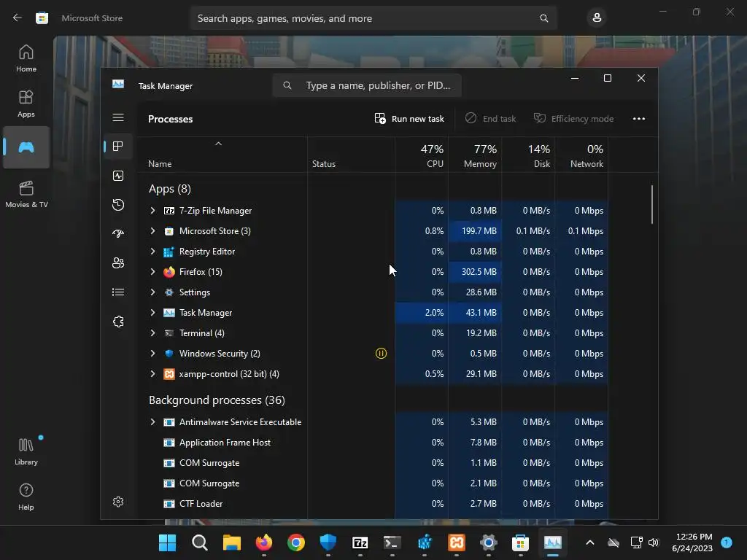
Task: Open the Performance page icon
Action: tap(118, 176)
